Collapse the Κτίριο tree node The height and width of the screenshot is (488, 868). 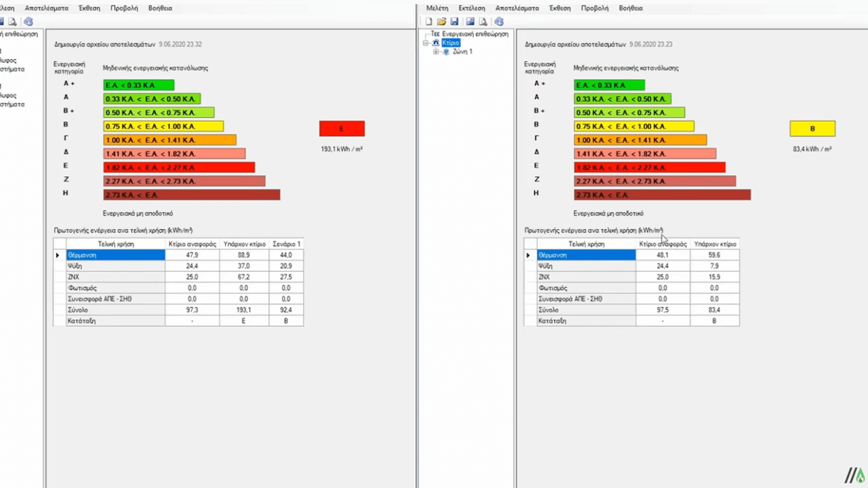pos(426,43)
